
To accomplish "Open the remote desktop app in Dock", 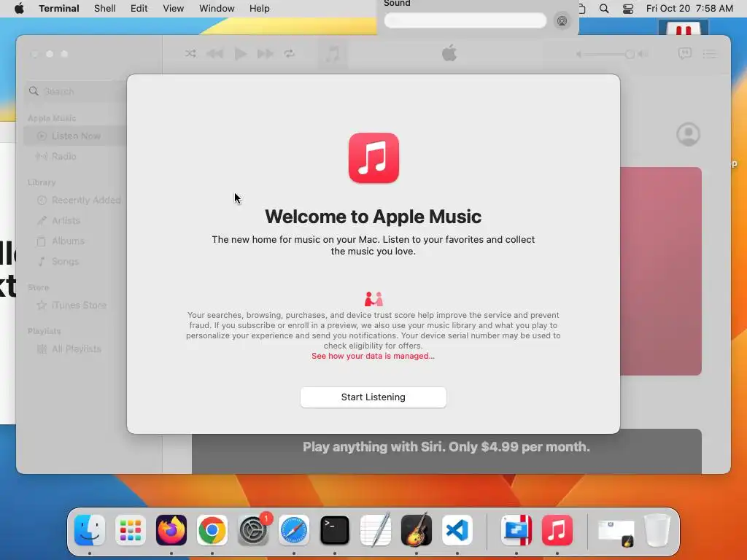I will click(516, 530).
